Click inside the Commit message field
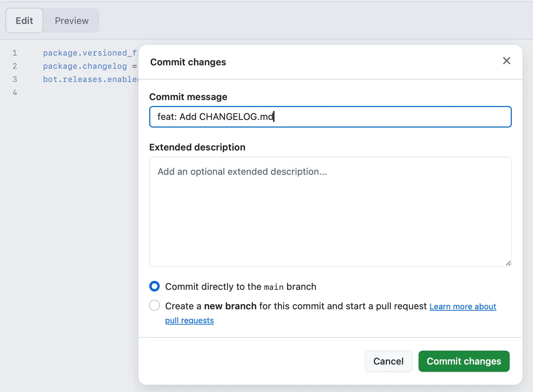 coord(330,117)
